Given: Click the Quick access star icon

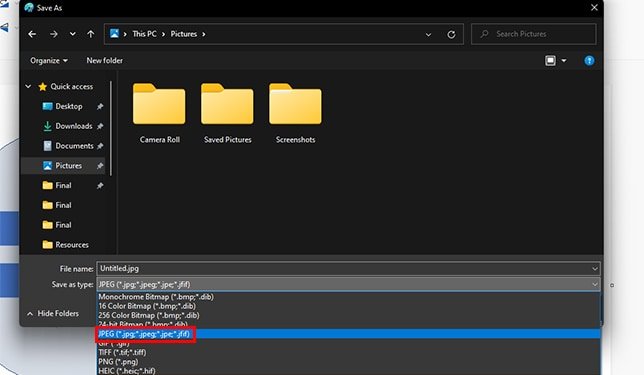Looking at the screenshot, I should coord(42,87).
